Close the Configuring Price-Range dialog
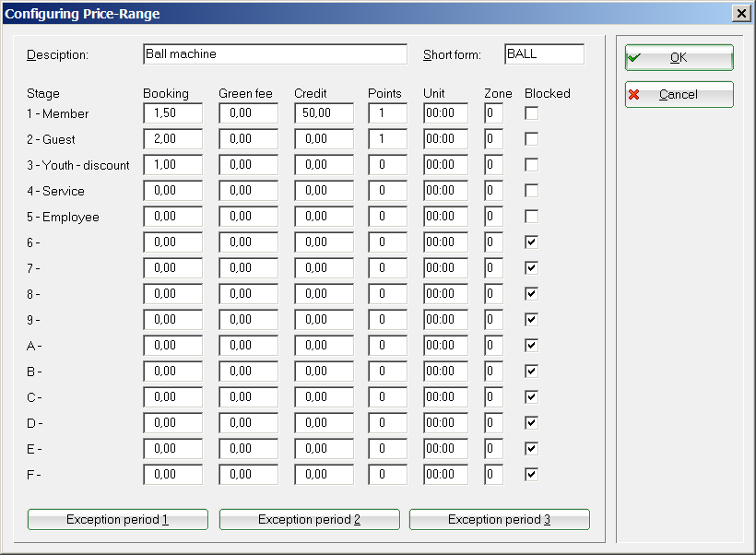756x555 pixels. point(739,13)
